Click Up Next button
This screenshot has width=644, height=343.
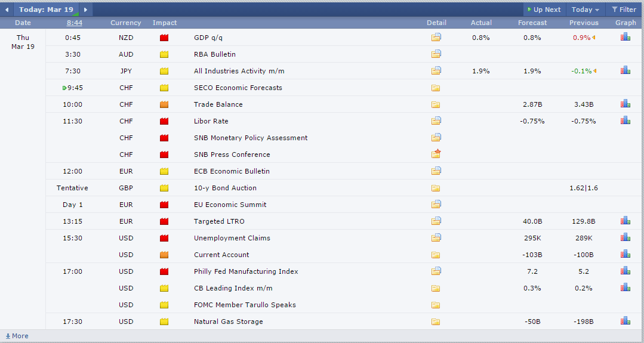click(x=544, y=10)
